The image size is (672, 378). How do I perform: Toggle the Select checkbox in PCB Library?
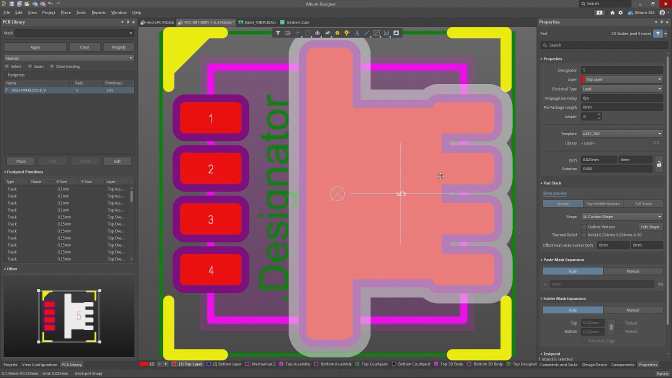coord(6,66)
